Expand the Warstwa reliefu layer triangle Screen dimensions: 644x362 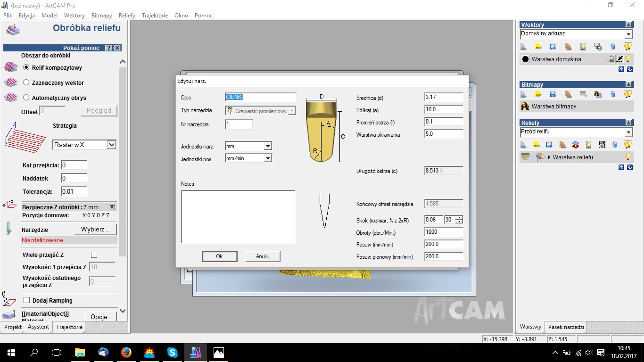(549, 157)
